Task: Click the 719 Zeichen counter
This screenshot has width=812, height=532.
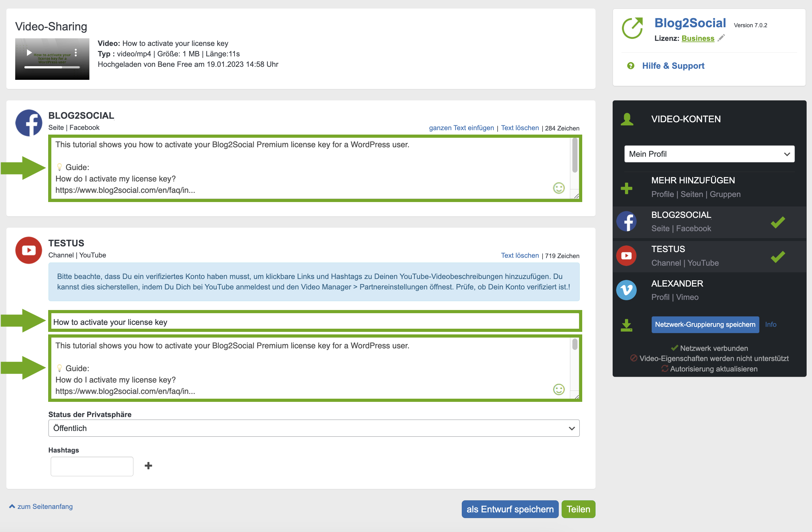Action: [562, 256]
